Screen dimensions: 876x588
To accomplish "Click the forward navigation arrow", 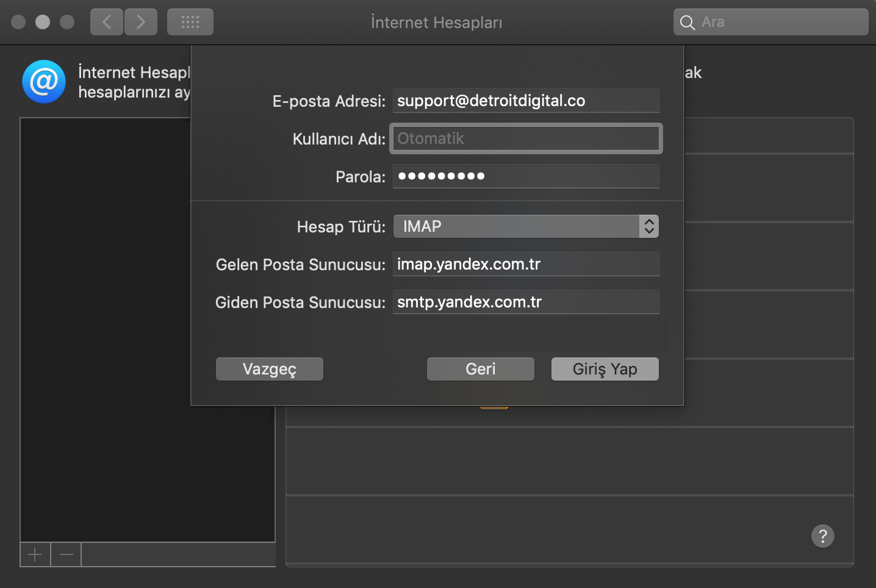I will pyautogui.click(x=140, y=21).
